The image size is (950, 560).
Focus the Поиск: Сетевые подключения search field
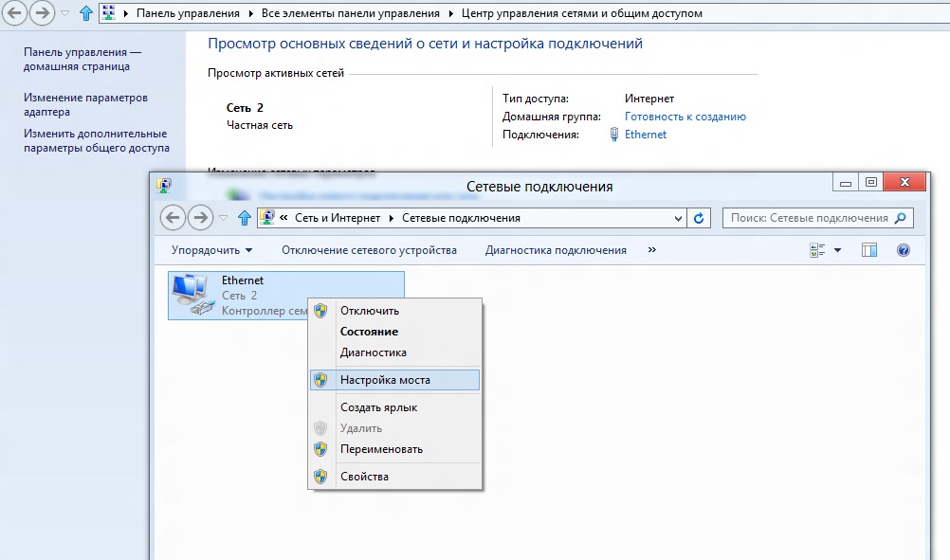click(x=817, y=218)
